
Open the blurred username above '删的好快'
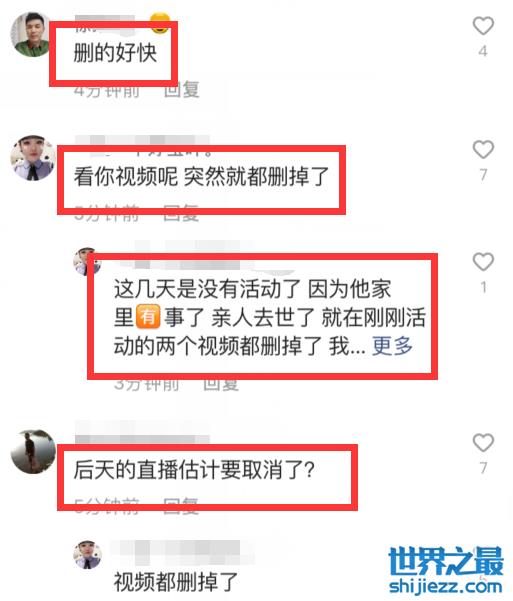point(104,23)
